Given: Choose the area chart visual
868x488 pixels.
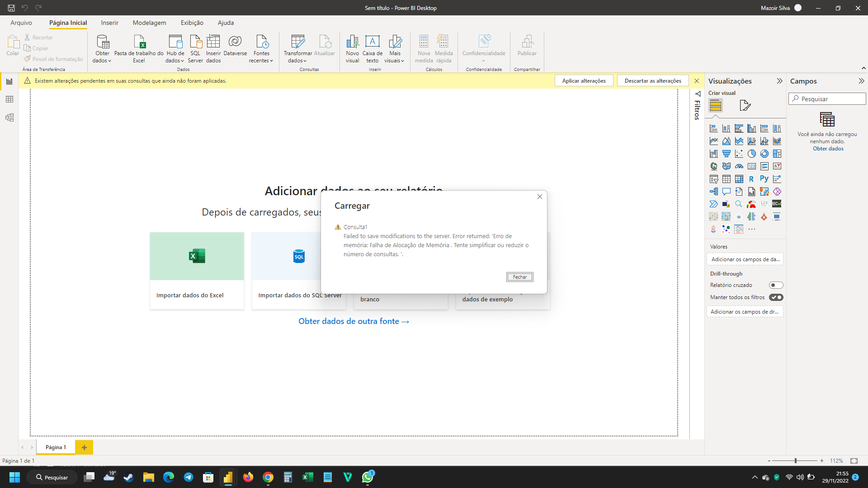Looking at the screenshot, I should [726, 141].
